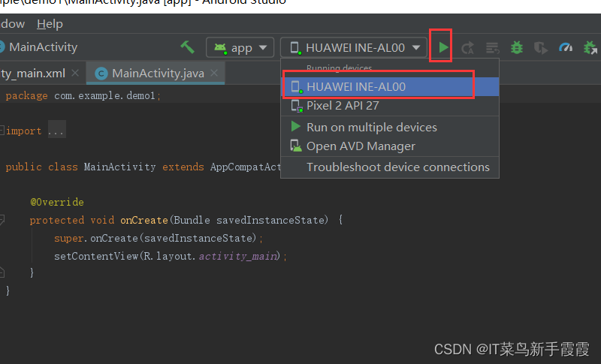601x364 pixels.
Task: Click the Apply Code Changes icon
Action: click(492, 48)
